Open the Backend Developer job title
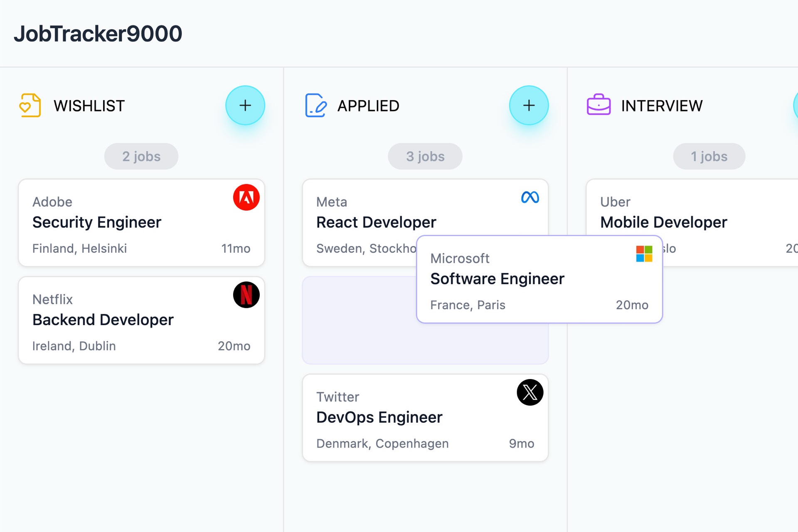This screenshot has width=798, height=532. (103, 320)
